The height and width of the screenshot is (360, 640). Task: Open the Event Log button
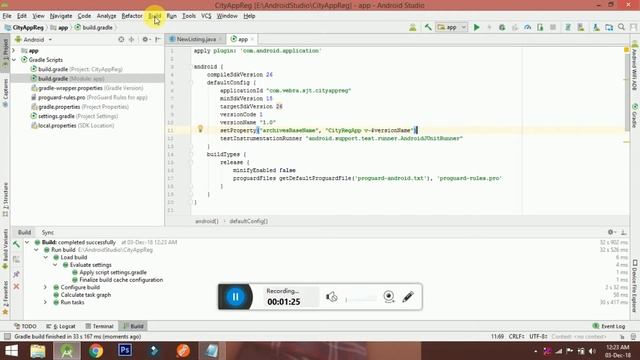click(x=609, y=326)
